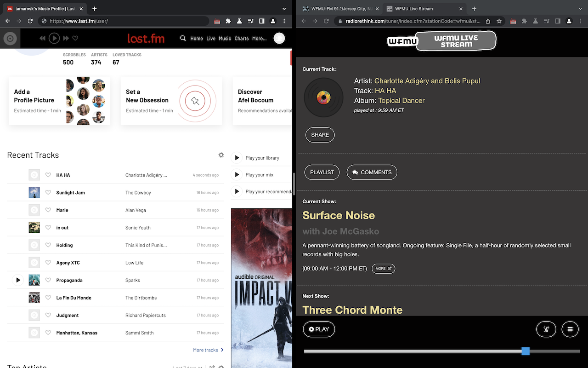
Task: Love the current track in Last.fm player bar
Action: pyautogui.click(x=75, y=38)
